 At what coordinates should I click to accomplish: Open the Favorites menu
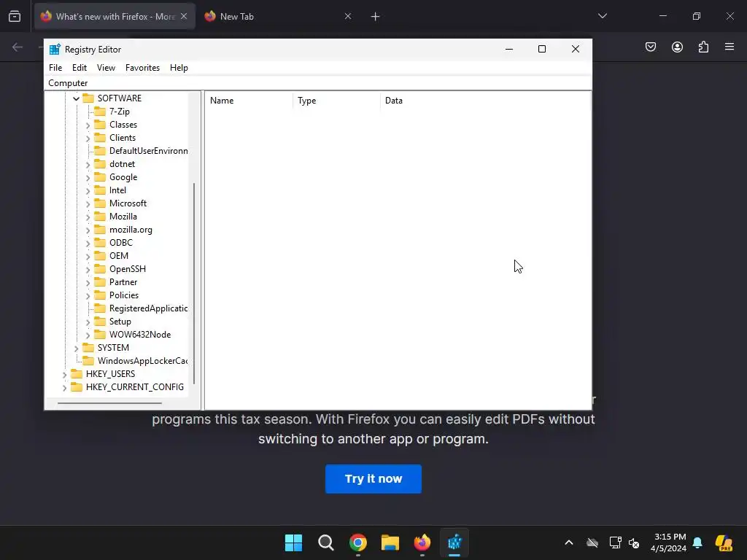(x=142, y=68)
